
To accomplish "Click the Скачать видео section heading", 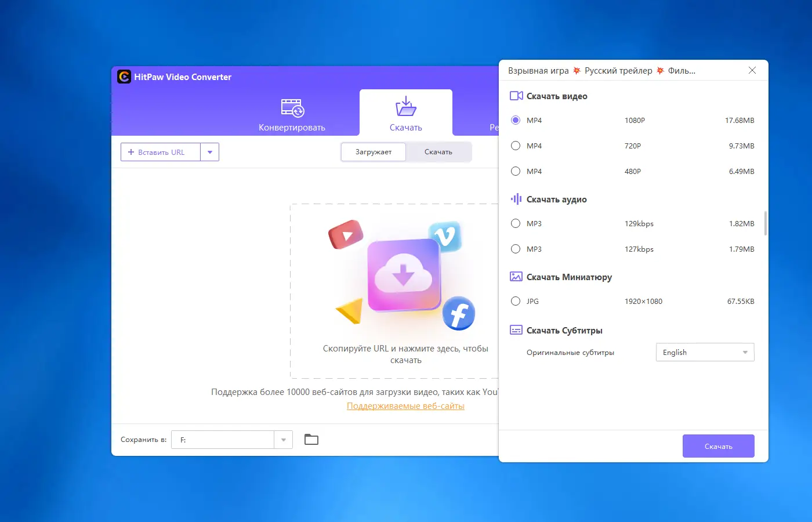I will tap(557, 96).
